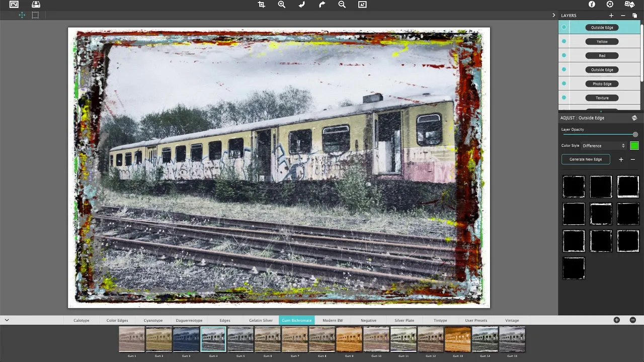
Task: Randomize settings with the Adjust panel dice icon
Action: tap(634, 118)
